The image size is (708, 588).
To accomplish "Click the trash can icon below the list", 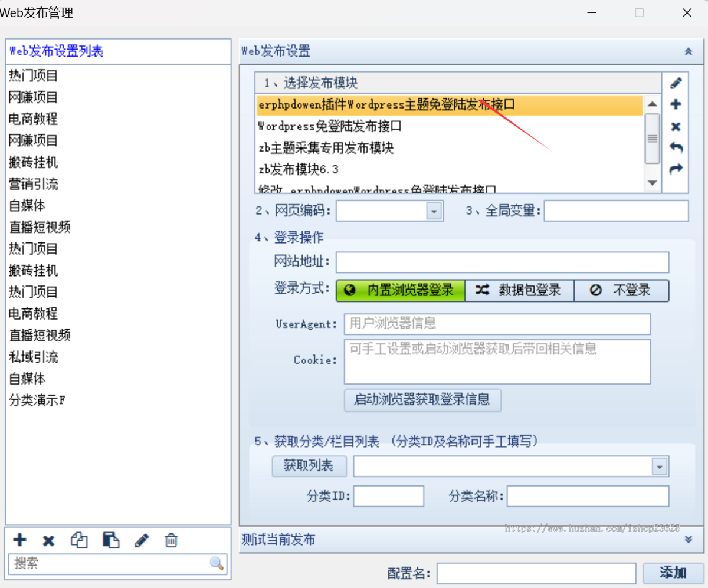I will coord(171,540).
